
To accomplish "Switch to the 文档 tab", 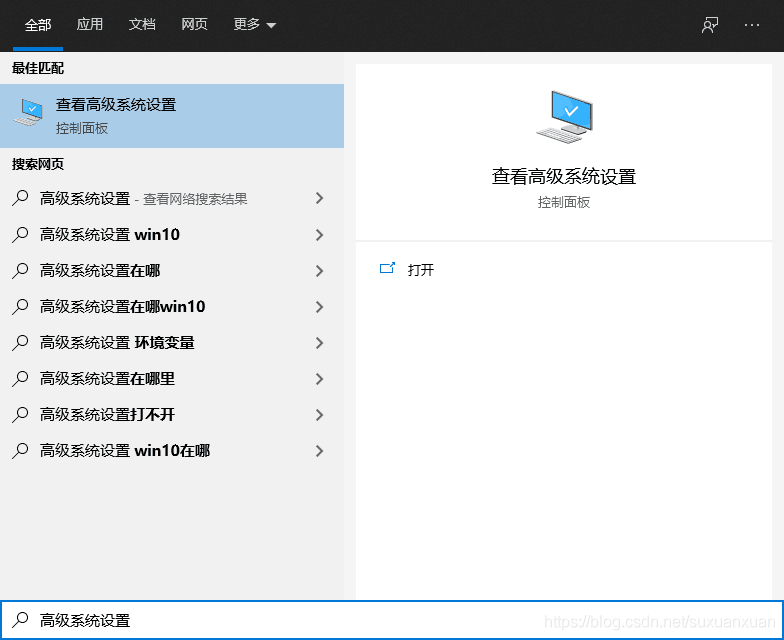I will click(142, 24).
